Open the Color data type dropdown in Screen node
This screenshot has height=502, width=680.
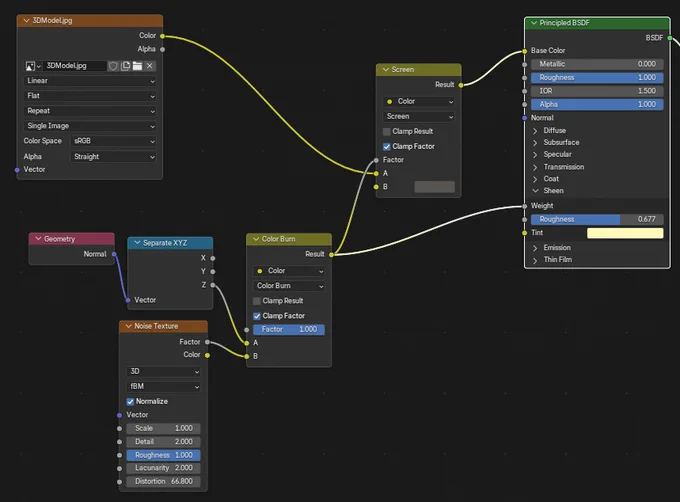pyautogui.click(x=418, y=101)
